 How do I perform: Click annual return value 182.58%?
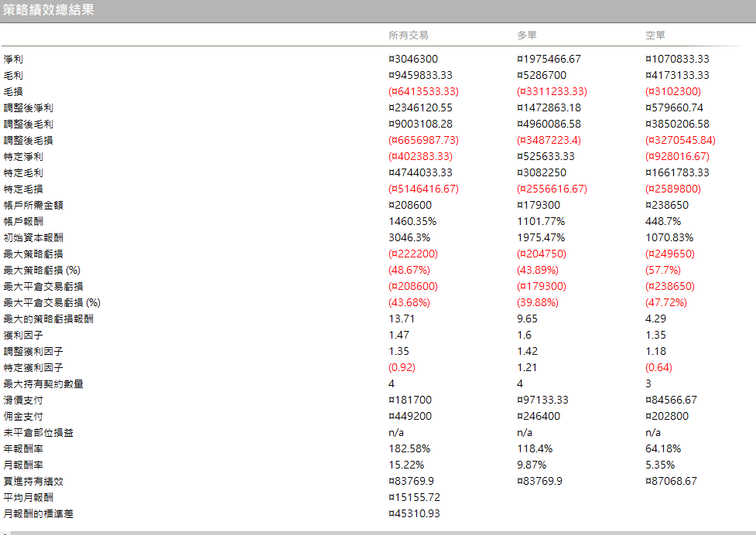click(409, 449)
